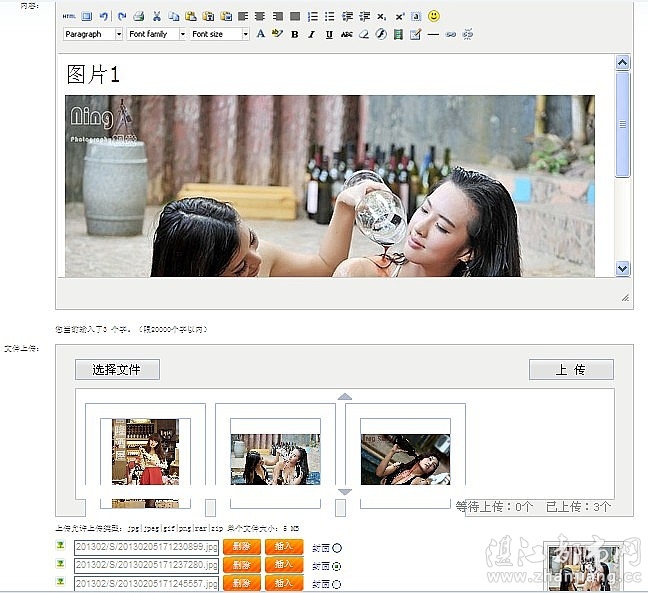Select cover radio for file 20130205171237280.jpg
The width and height of the screenshot is (648, 593).
336,565
